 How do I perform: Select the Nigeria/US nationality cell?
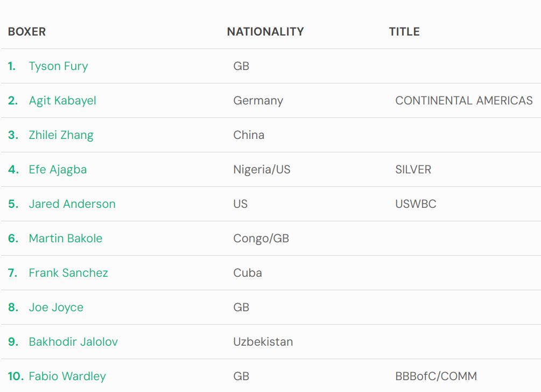click(x=262, y=170)
